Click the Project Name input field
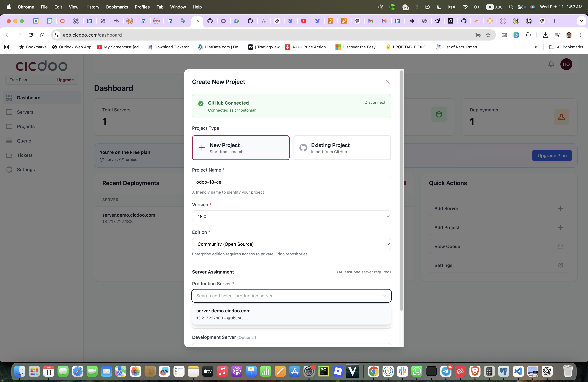The width and height of the screenshot is (588, 382). (x=291, y=182)
